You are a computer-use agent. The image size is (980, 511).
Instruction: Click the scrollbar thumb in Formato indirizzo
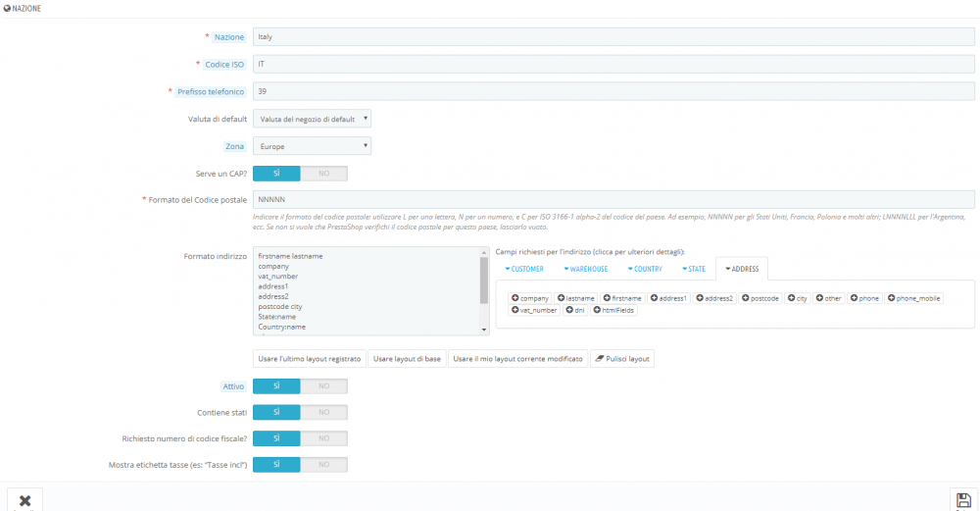coord(484,281)
